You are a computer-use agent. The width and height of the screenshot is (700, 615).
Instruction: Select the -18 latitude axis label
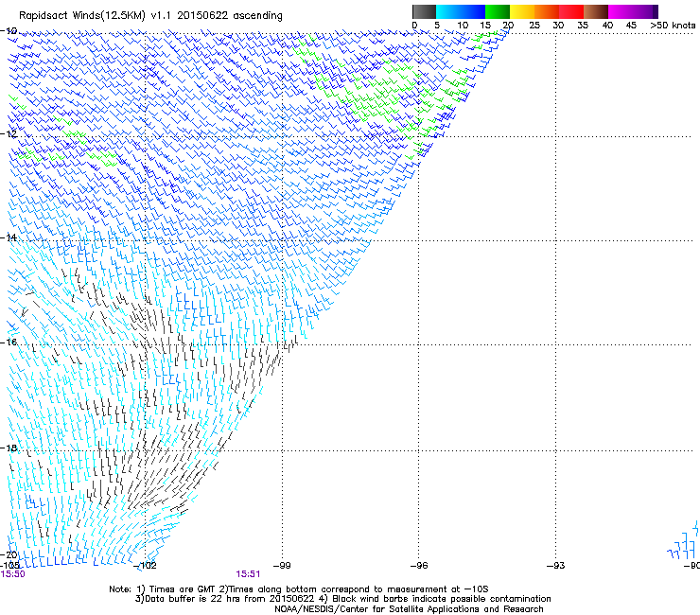coord(9,448)
